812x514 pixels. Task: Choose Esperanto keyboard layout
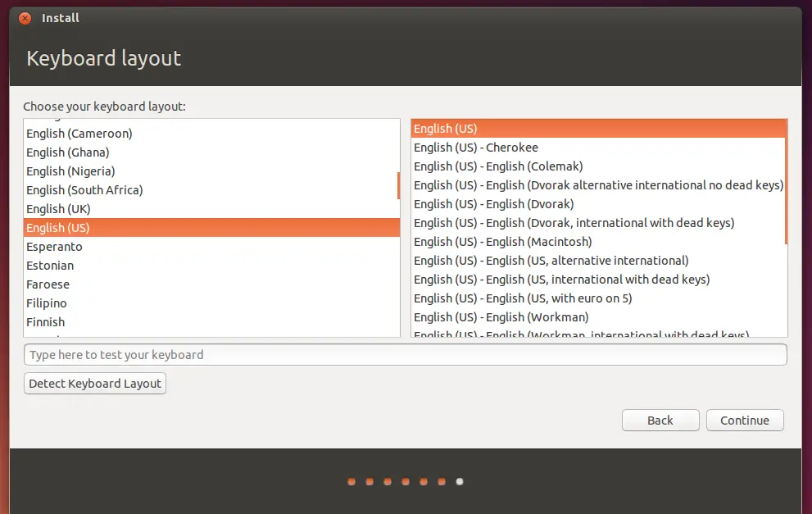(x=211, y=247)
